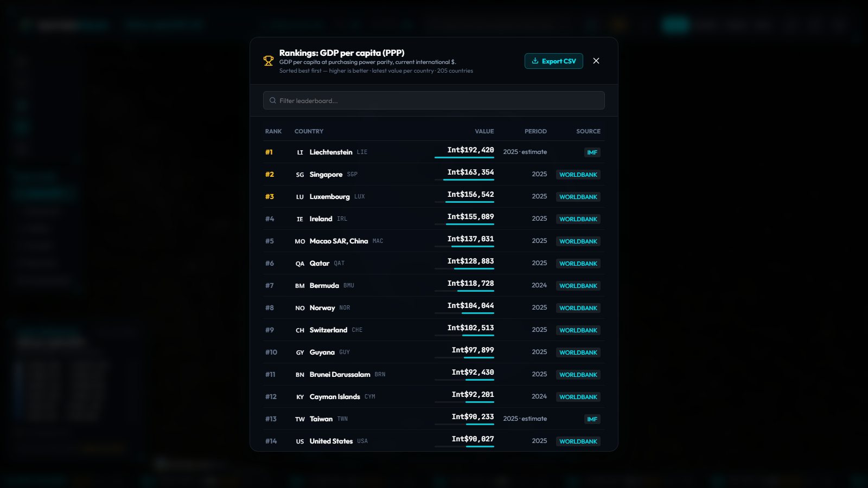Click the value bar under Int$97,899
The image size is (868, 488).
[x=464, y=357]
